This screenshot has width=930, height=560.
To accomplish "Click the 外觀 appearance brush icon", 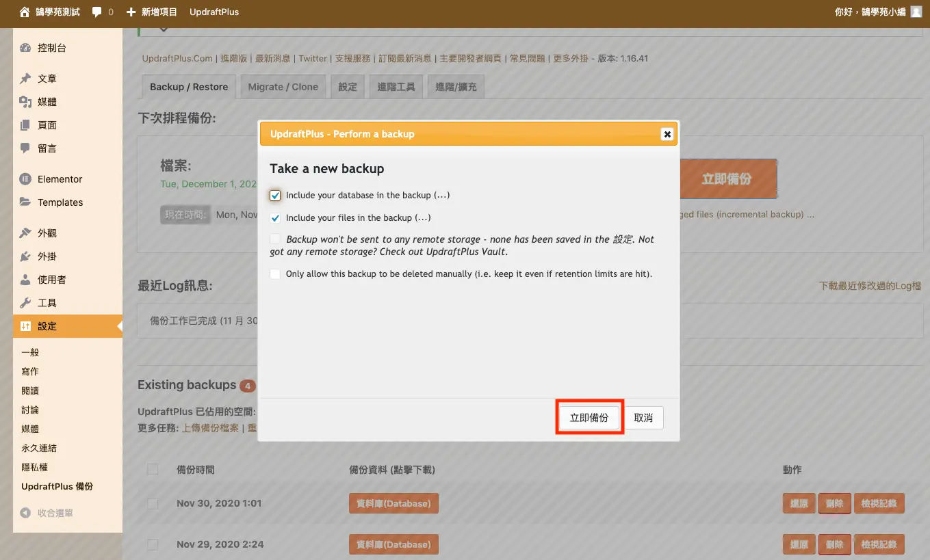I will 25,233.
